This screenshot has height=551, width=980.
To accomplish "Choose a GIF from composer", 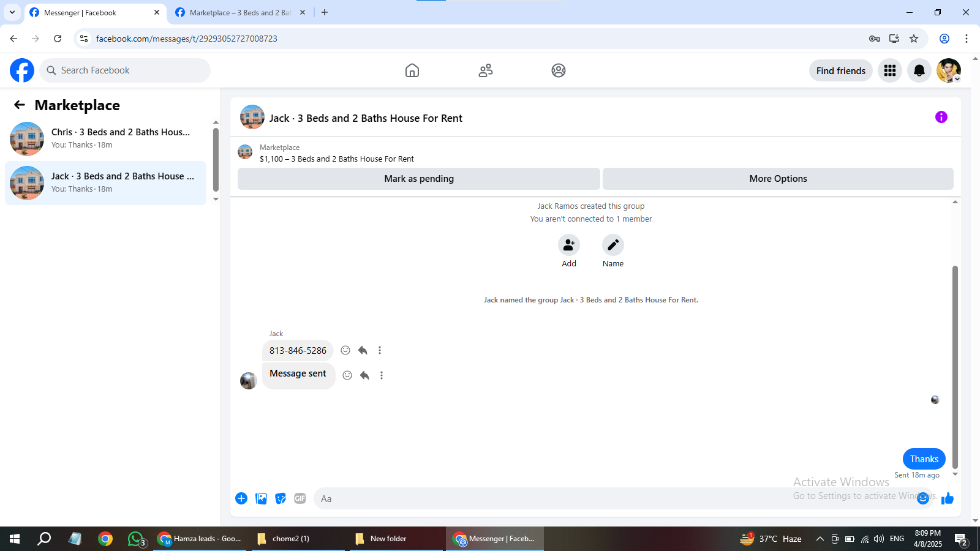I will [300, 498].
